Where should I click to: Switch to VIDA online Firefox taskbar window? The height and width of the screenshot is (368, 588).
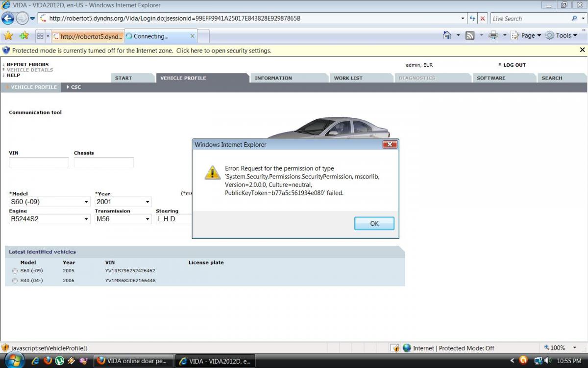[133, 361]
